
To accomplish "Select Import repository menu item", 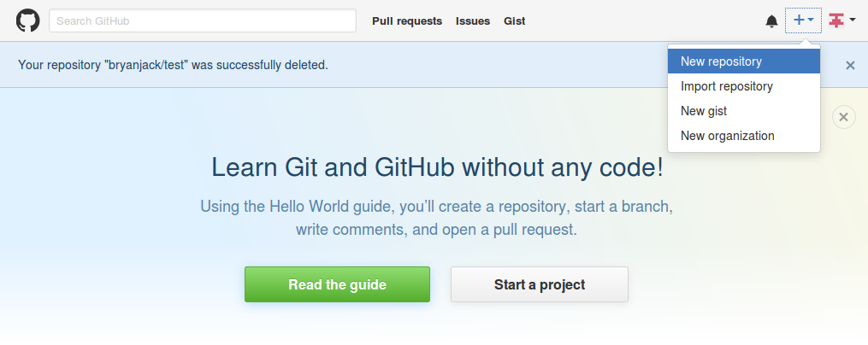I will pyautogui.click(x=743, y=86).
